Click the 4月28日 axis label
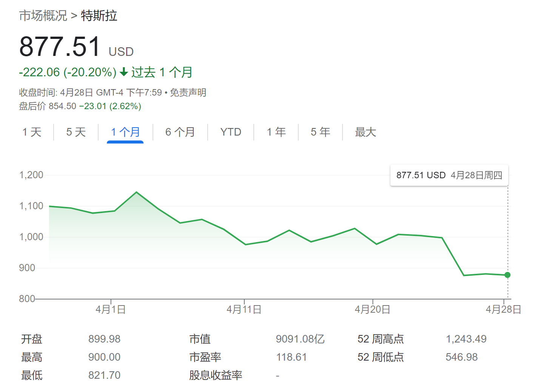 (x=503, y=310)
